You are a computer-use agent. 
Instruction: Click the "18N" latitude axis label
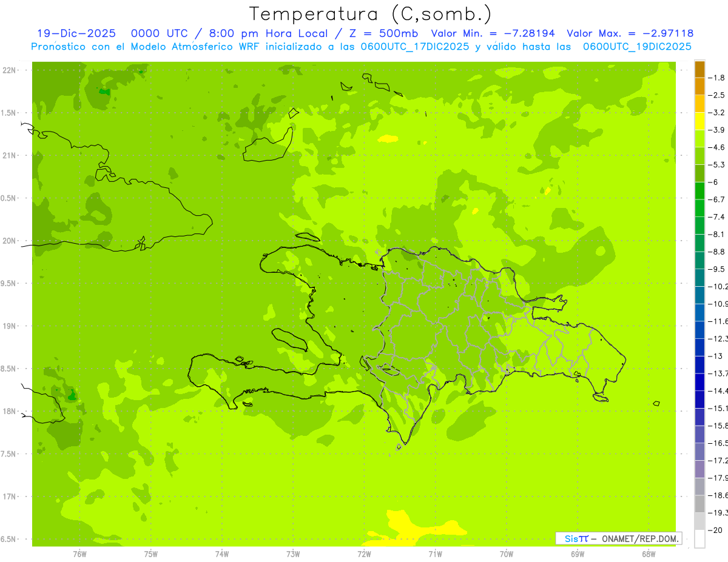click(10, 412)
